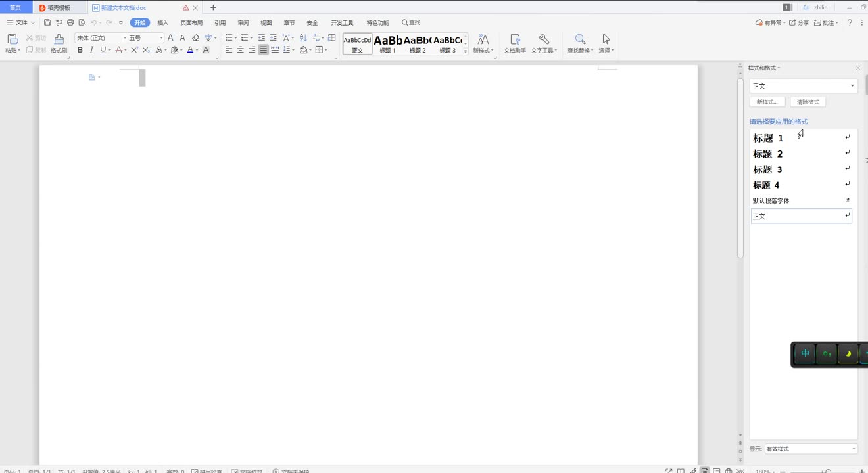
Task: Click the 清除格式 button
Action: pos(808,102)
